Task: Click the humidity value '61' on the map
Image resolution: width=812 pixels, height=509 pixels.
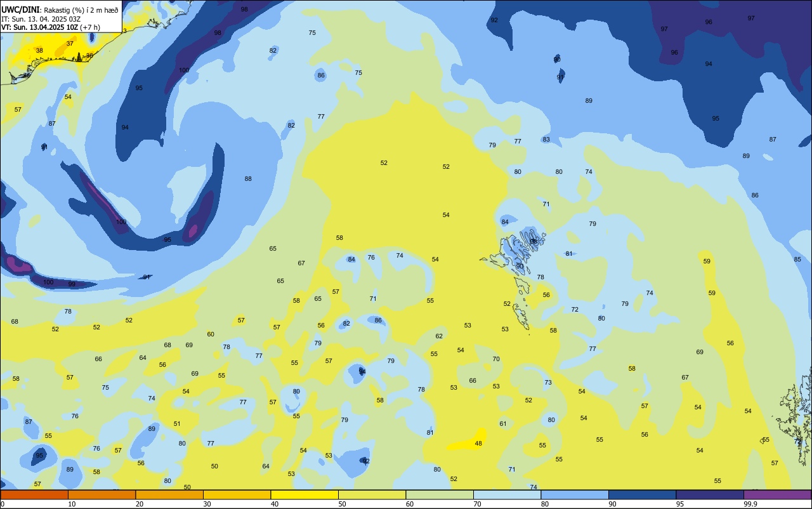Action: (503, 423)
